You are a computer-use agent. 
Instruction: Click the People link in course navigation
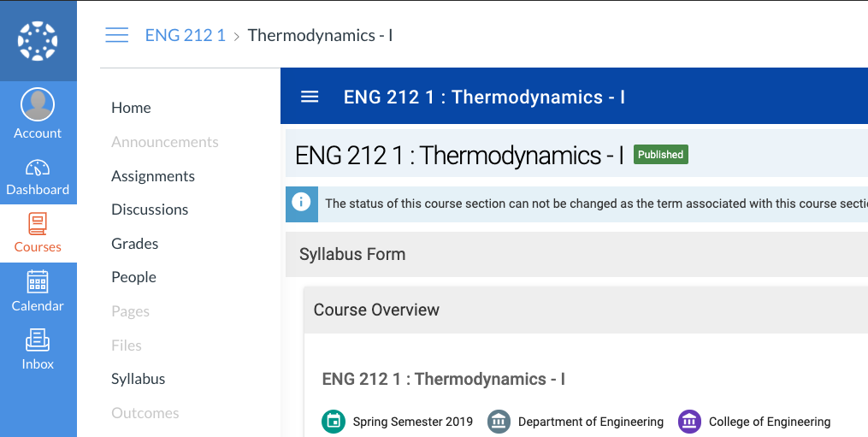tap(133, 277)
